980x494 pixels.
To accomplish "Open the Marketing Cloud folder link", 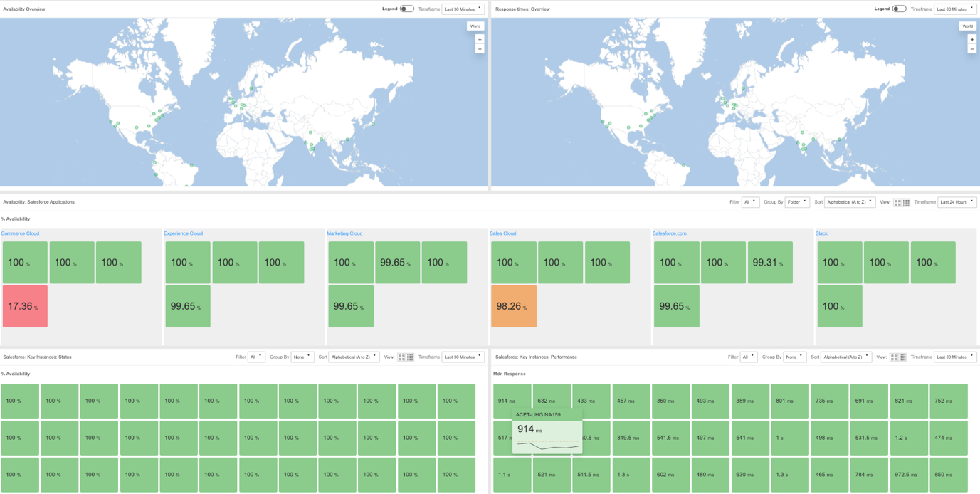I will click(x=344, y=233).
